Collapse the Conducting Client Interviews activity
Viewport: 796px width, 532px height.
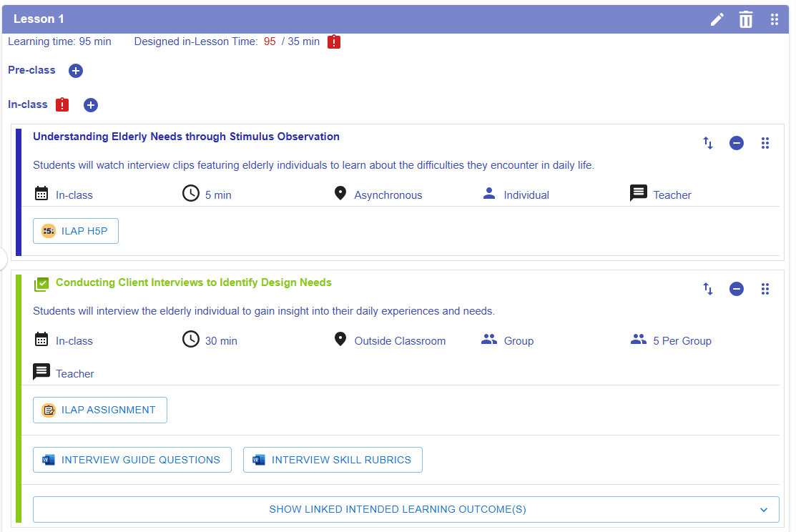[x=737, y=289]
